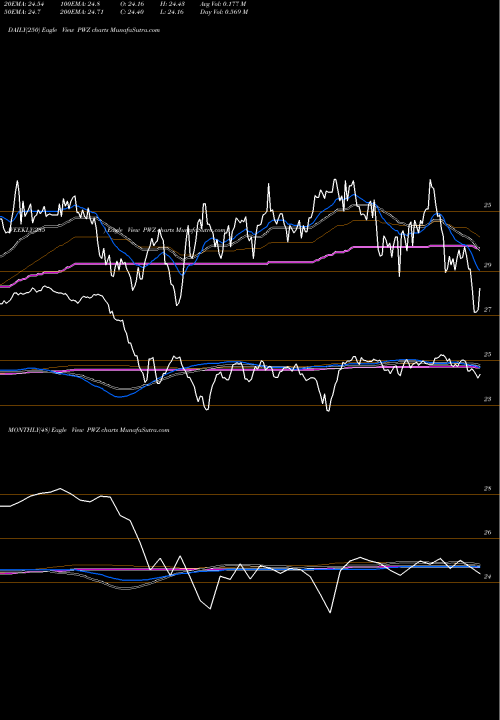Click the Avg Vol: 0.177 M text

point(223,4)
